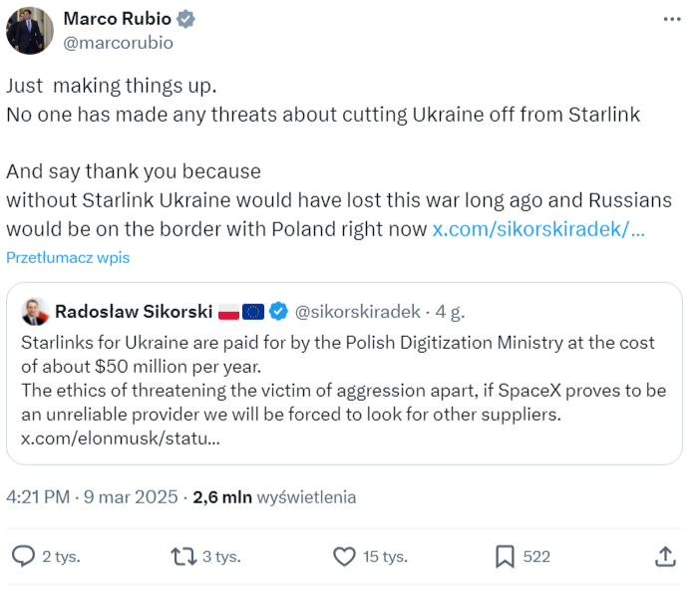Click the reply speech bubble icon

coord(22,556)
